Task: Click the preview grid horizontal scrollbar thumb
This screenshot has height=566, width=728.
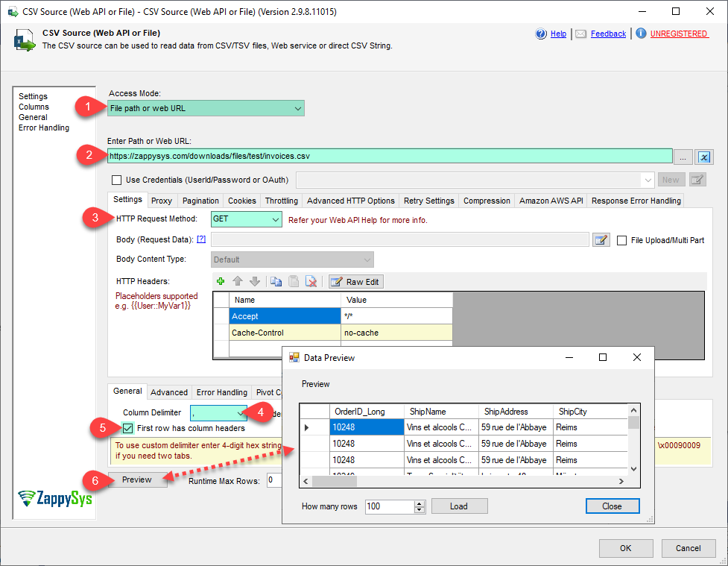Action: click(x=335, y=482)
